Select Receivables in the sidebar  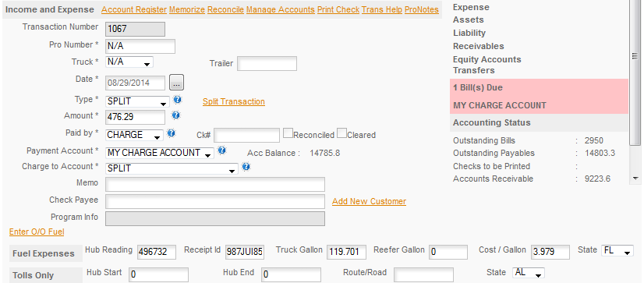[x=478, y=46]
